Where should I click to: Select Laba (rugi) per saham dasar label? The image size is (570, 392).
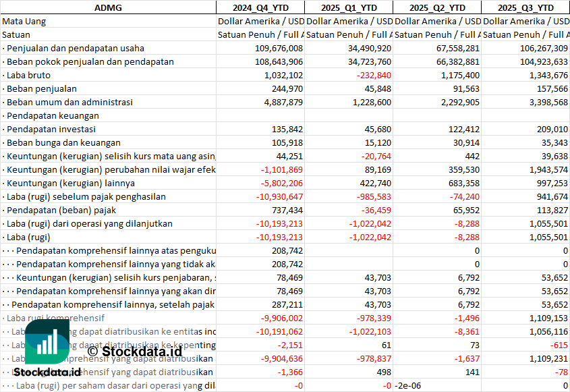click(x=109, y=385)
